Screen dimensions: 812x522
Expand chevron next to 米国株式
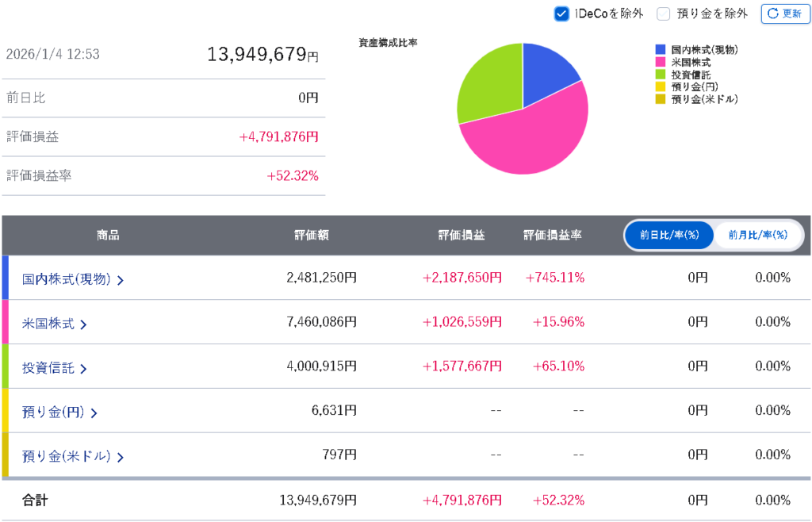click(x=83, y=324)
